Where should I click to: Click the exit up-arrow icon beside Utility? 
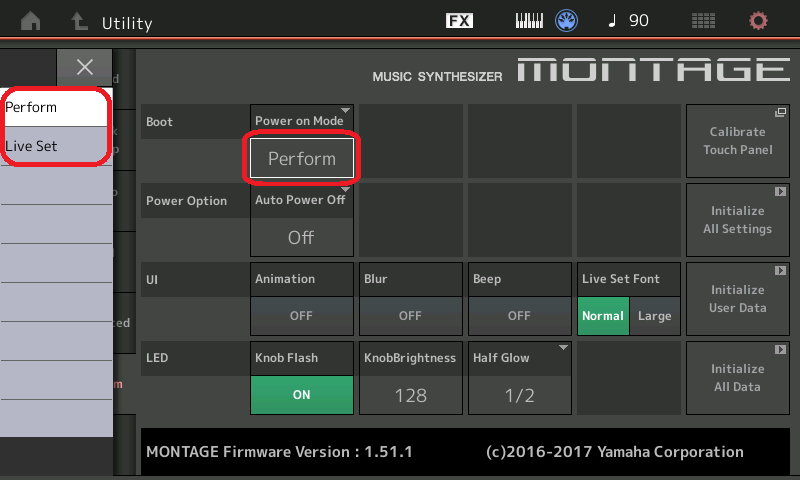79,21
